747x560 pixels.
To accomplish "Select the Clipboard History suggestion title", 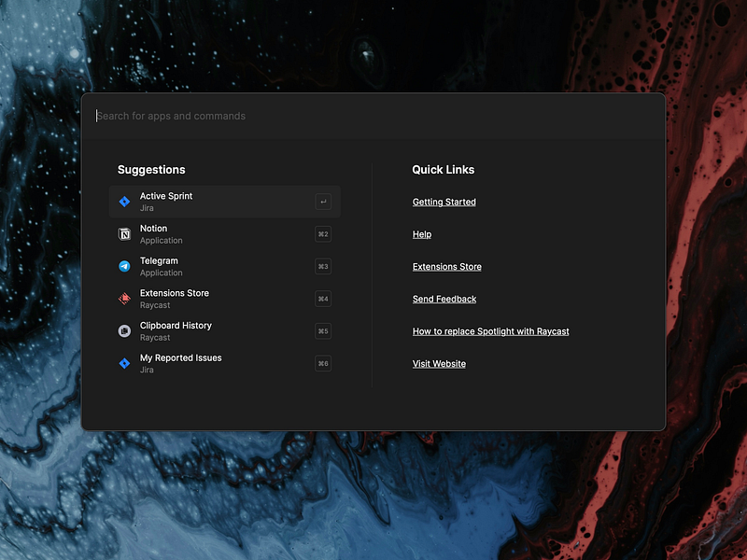I will click(176, 326).
